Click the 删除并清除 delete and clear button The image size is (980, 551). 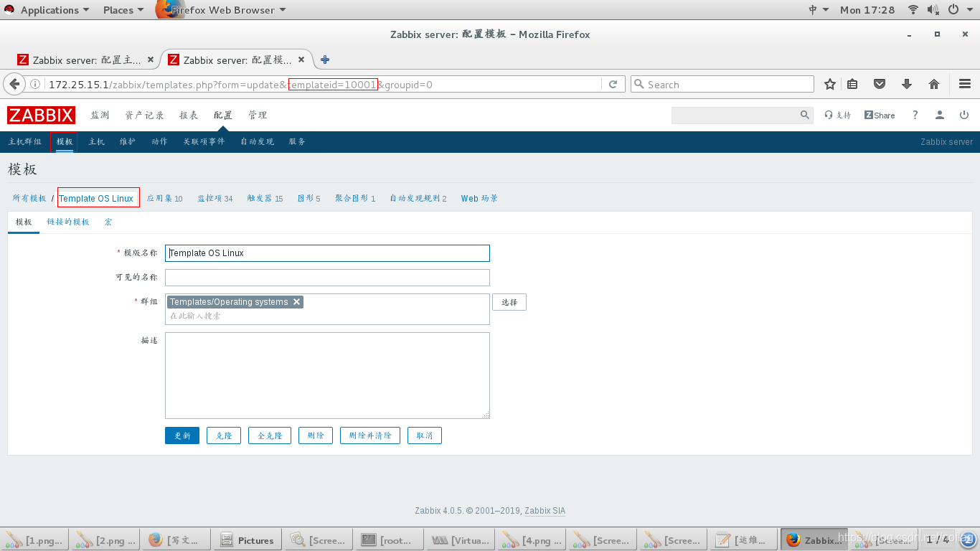(370, 435)
